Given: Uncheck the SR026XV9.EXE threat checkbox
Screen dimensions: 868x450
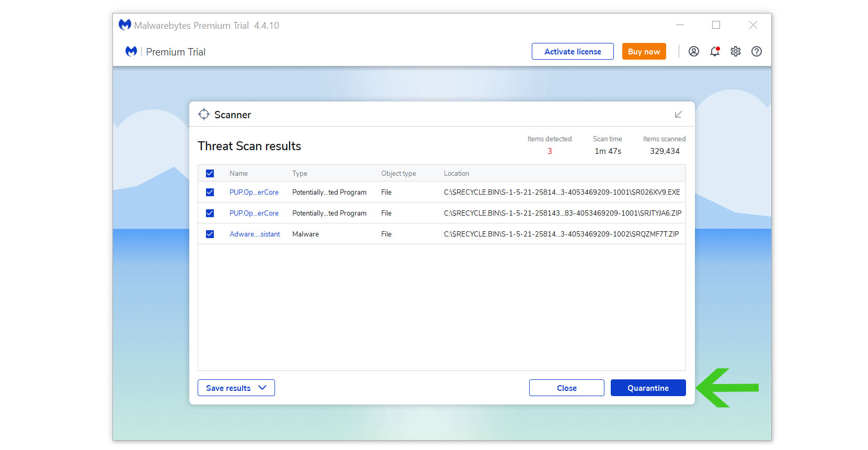Looking at the screenshot, I should click(x=210, y=192).
